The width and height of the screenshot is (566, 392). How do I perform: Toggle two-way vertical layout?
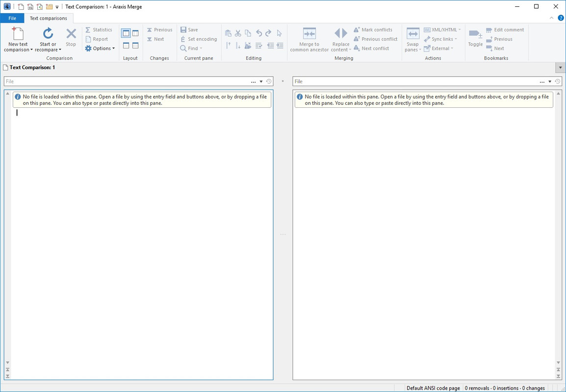click(126, 33)
